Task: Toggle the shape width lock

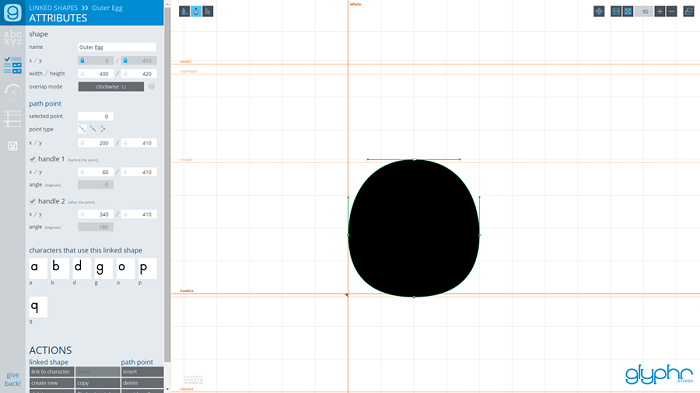Action: tap(82, 74)
